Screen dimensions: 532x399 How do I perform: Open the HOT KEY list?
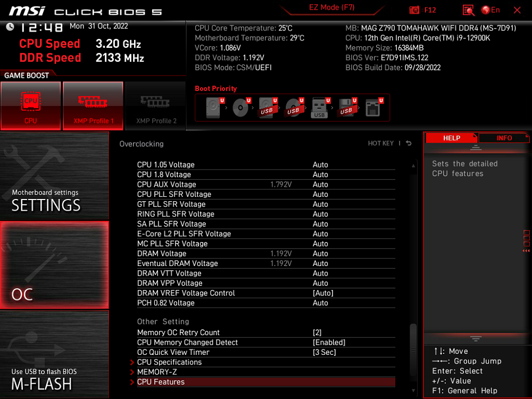(x=381, y=143)
